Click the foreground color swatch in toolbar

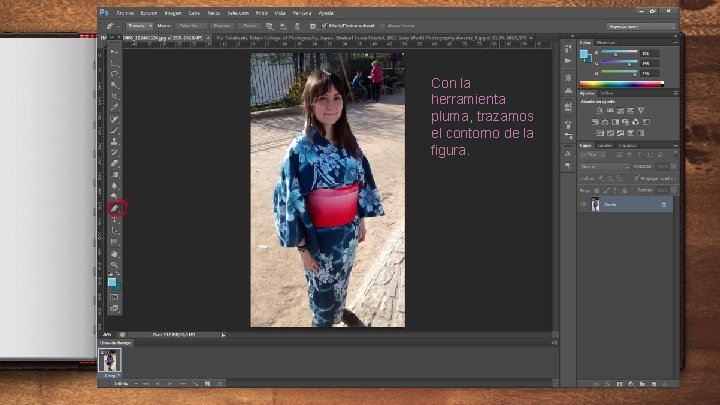[x=112, y=282]
